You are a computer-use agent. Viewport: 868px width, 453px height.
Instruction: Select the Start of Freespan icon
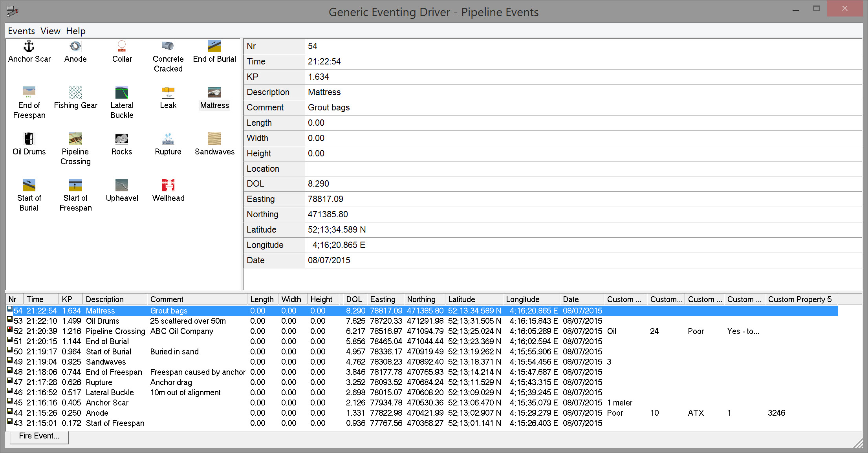coord(75,186)
